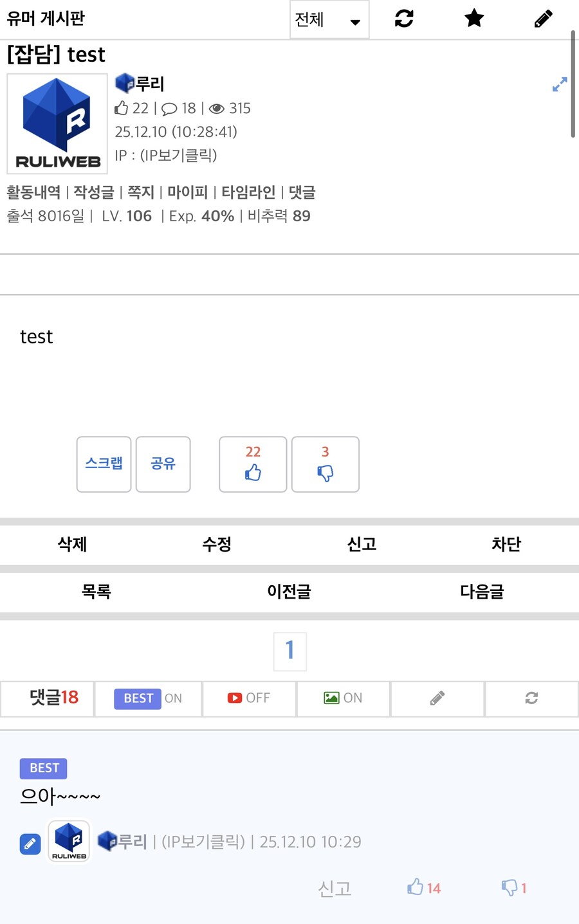
Task: Disable the image ON toggle
Action: pyautogui.click(x=343, y=698)
